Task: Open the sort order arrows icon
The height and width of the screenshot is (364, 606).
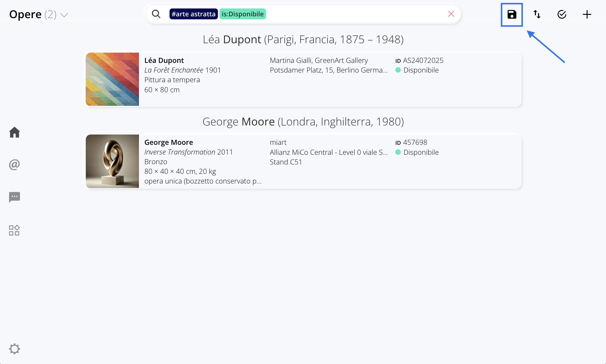Action: tap(537, 15)
